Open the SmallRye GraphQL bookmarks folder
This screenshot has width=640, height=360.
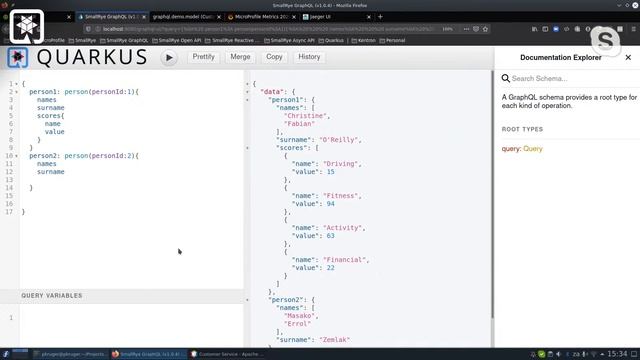[x=124, y=40]
